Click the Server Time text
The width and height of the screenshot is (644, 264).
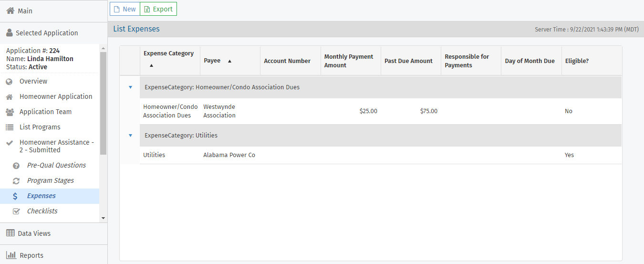tap(587, 30)
